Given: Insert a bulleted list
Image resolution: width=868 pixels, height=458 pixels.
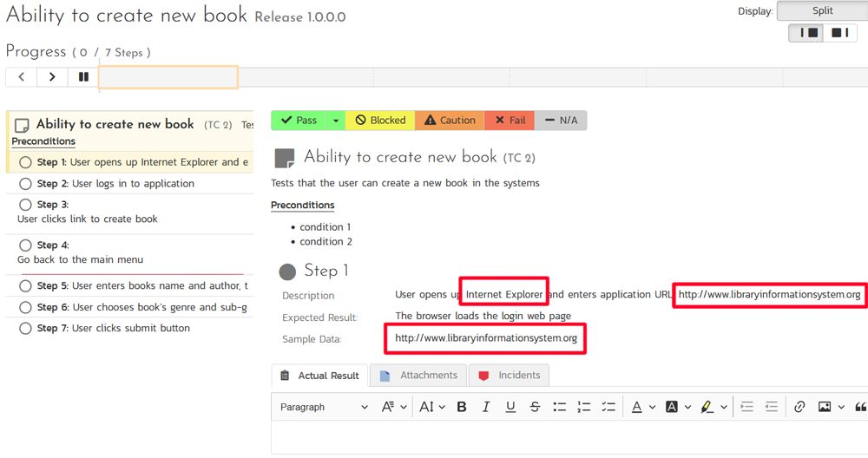Looking at the screenshot, I should click(560, 407).
